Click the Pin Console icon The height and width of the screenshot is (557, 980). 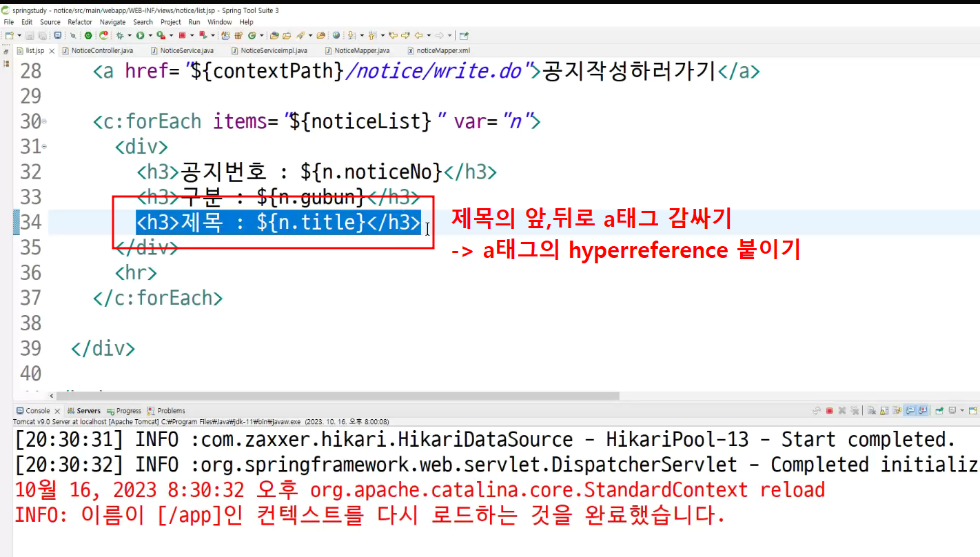(939, 411)
